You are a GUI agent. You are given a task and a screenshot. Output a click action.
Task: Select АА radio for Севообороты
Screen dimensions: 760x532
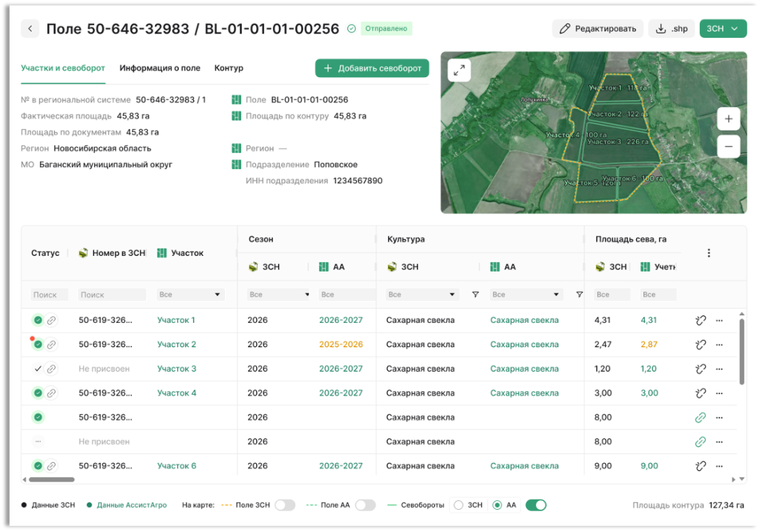click(497, 505)
